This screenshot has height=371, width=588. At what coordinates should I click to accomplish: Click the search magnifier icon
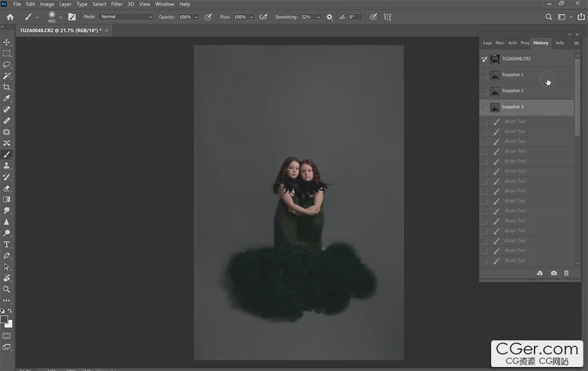(549, 17)
